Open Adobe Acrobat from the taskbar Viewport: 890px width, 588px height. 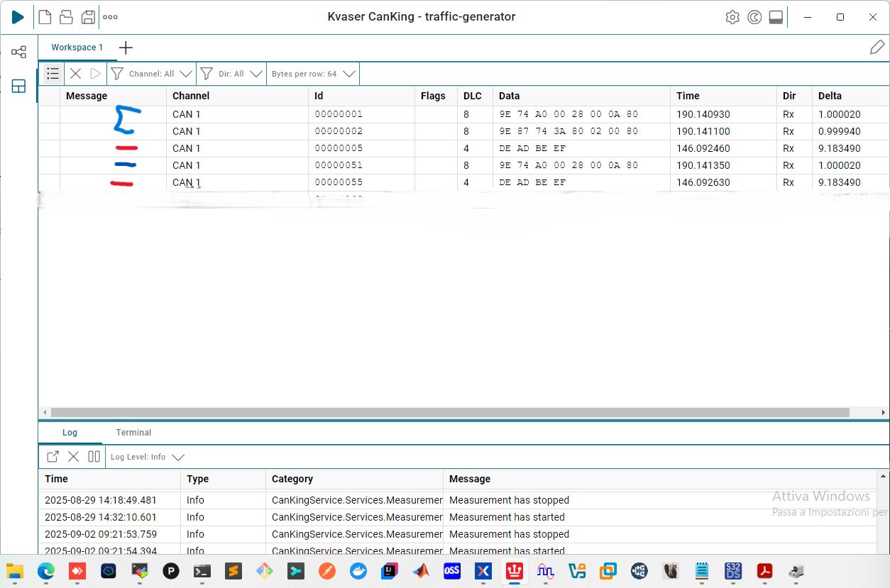pos(764,571)
